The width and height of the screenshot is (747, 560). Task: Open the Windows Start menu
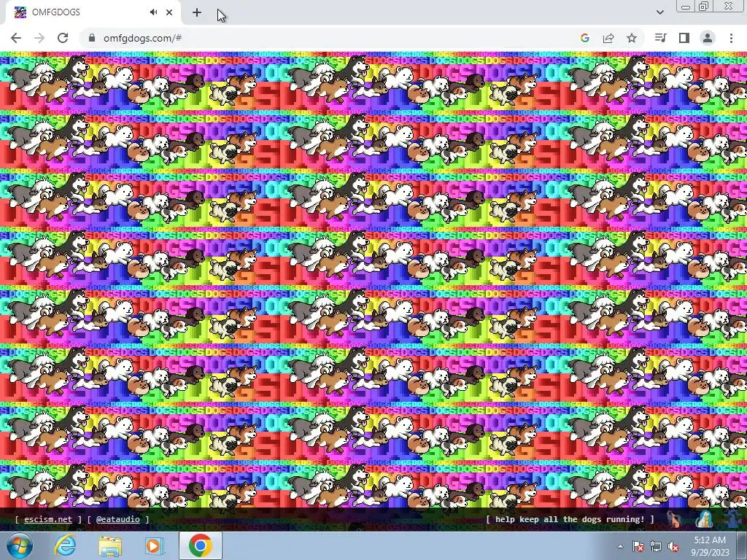coord(20,545)
